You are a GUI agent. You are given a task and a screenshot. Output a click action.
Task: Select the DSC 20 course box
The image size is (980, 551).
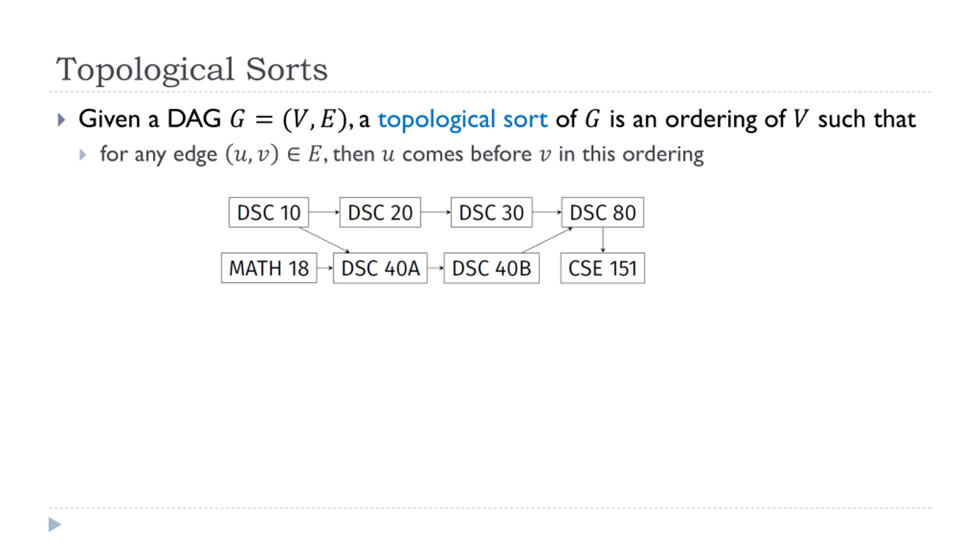click(x=380, y=212)
